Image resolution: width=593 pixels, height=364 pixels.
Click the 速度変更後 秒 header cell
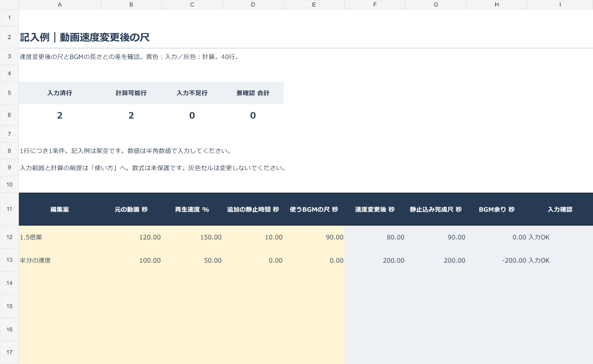click(x=375, y=209)
